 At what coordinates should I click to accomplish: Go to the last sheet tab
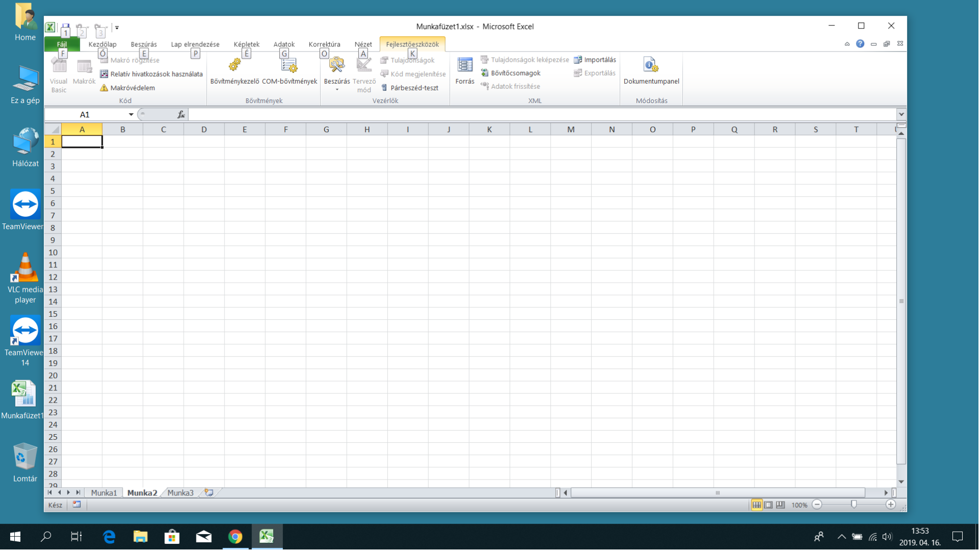click(x=78, y=493)
